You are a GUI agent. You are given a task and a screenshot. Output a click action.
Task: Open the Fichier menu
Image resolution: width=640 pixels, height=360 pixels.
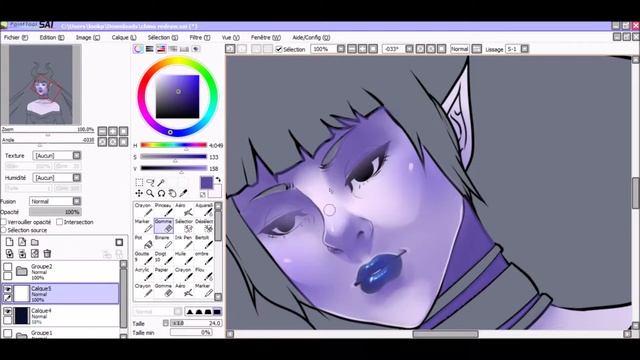[x=16, y=38]
